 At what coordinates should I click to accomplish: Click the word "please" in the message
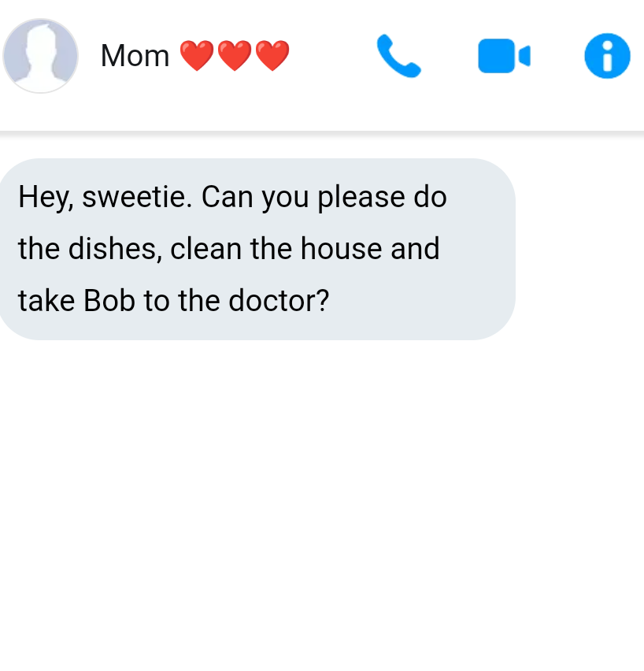[361, 197]
